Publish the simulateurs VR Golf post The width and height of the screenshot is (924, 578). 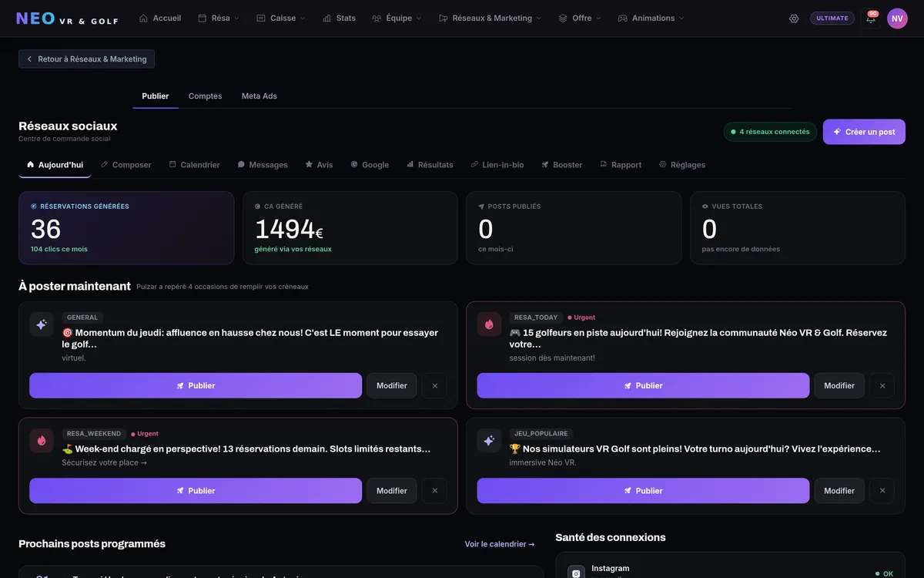(643, 491)
